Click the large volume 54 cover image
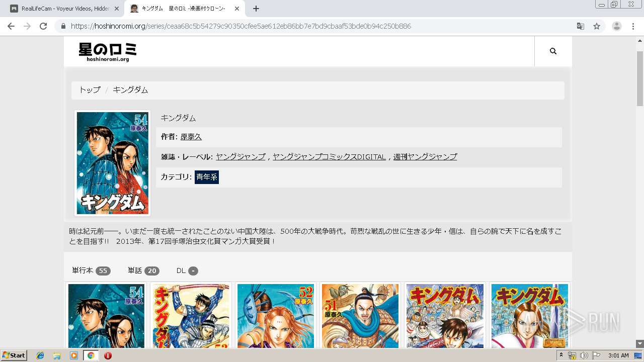This screenshot has height=362, width=644. (113, 163)
